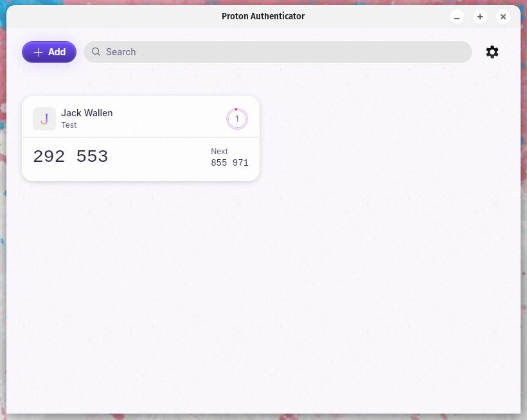Viewport: 527px width, 420px height.
Task: Click the first three digits 292
Action: tap(49, 157)
